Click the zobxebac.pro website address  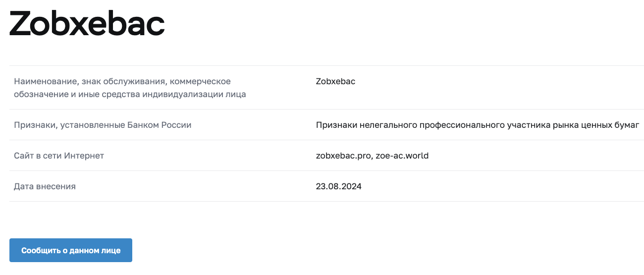[343, 156]
